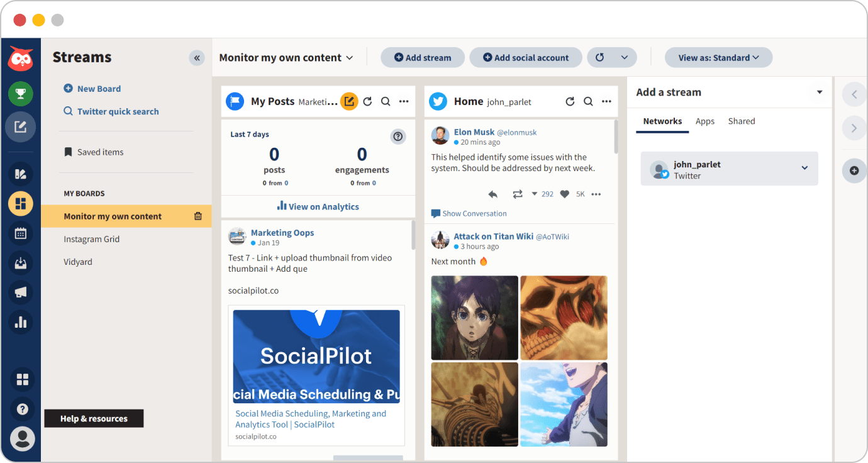Open View on Analytics link

tap(318, 206)
